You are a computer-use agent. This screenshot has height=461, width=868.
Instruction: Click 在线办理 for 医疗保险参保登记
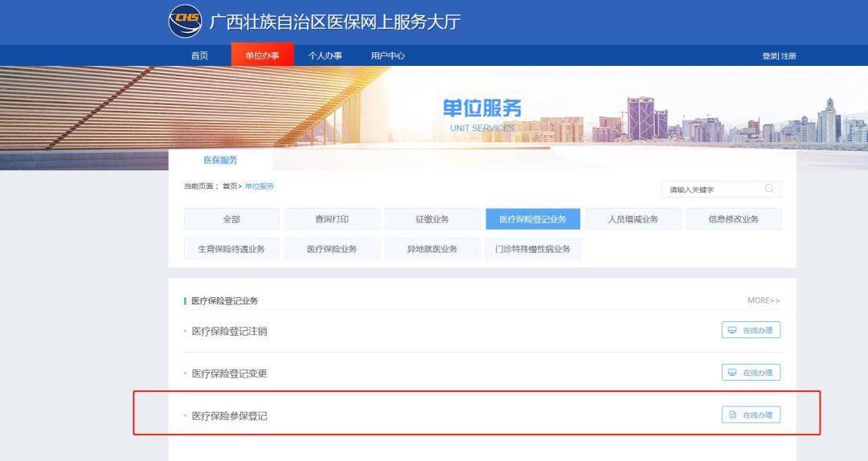(x=751, y=414)
